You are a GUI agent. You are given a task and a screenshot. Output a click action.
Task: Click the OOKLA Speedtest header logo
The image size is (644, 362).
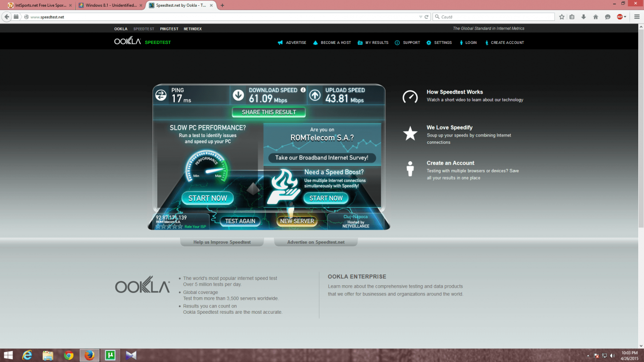coord(142,42)
